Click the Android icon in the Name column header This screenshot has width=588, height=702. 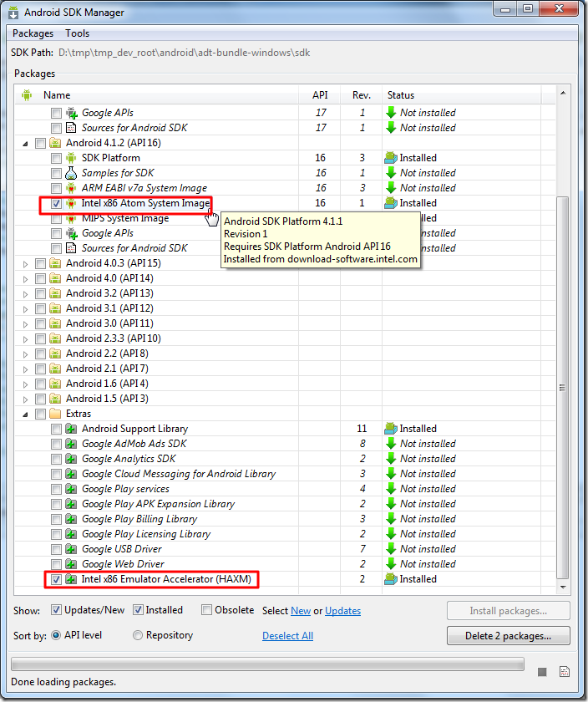(x=27, y=95)
